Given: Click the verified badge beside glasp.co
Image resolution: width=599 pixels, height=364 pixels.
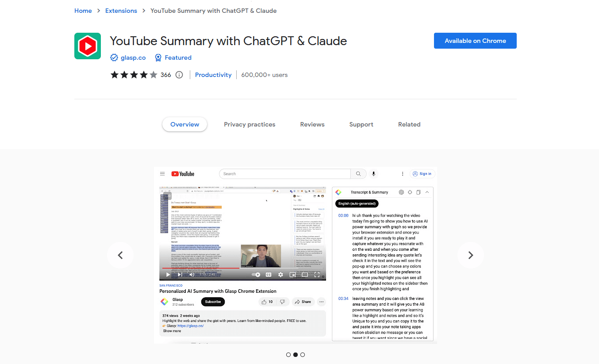Looking at the screenshot, I should [x=114, y=57].
